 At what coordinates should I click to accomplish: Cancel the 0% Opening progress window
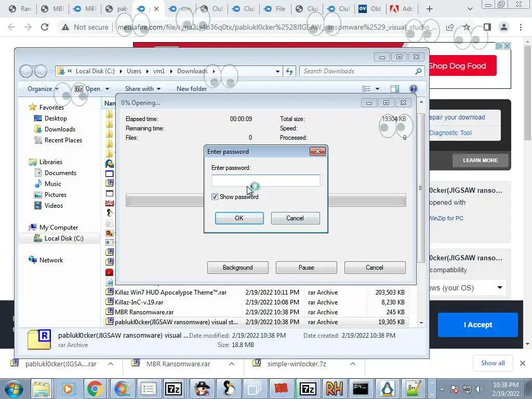375,268
